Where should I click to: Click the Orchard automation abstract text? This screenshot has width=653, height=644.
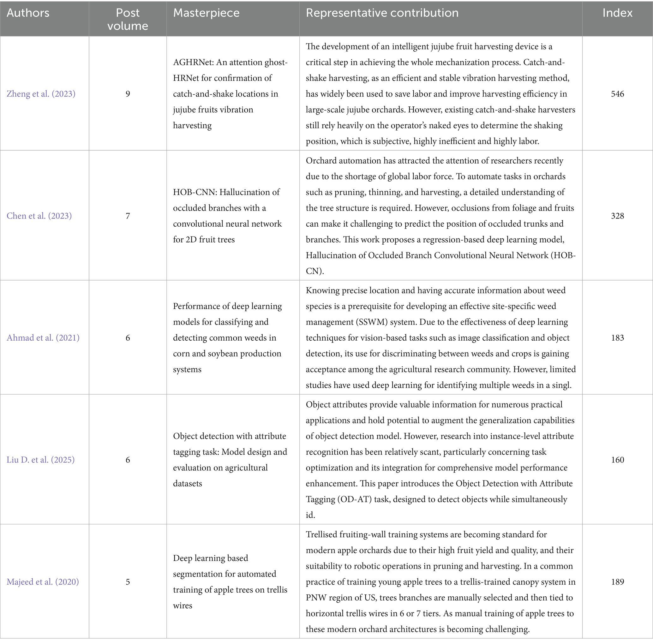(441, 216)
